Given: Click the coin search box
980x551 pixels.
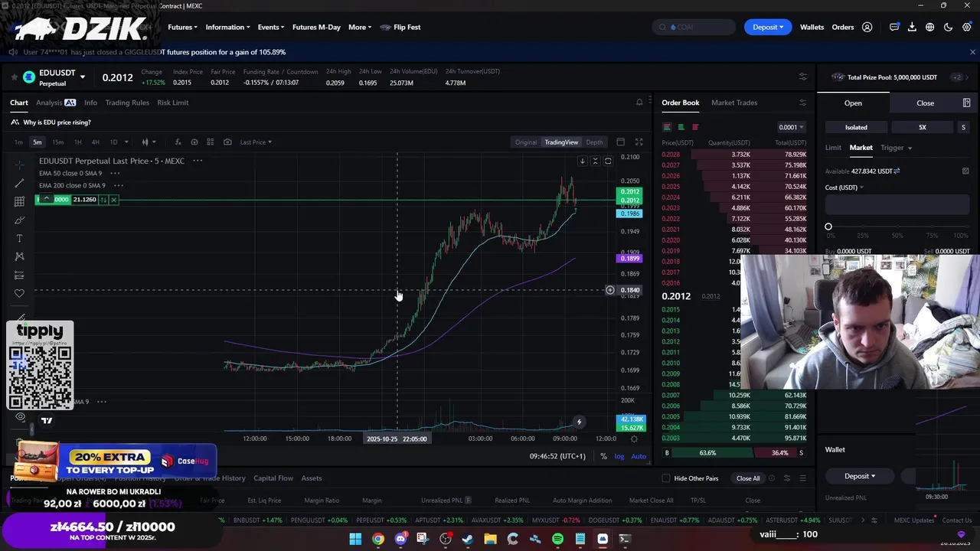Looking at the screenshot, I should coord(694,27).
